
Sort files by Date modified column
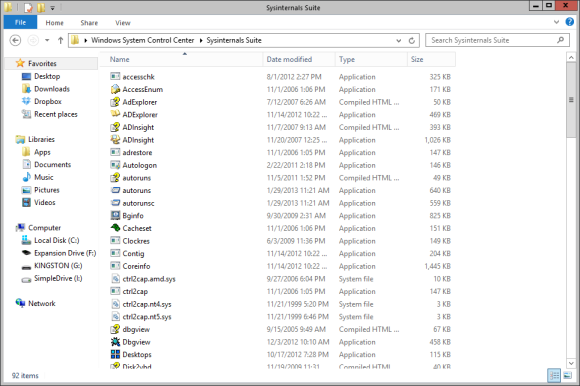[x=299, y=59]
